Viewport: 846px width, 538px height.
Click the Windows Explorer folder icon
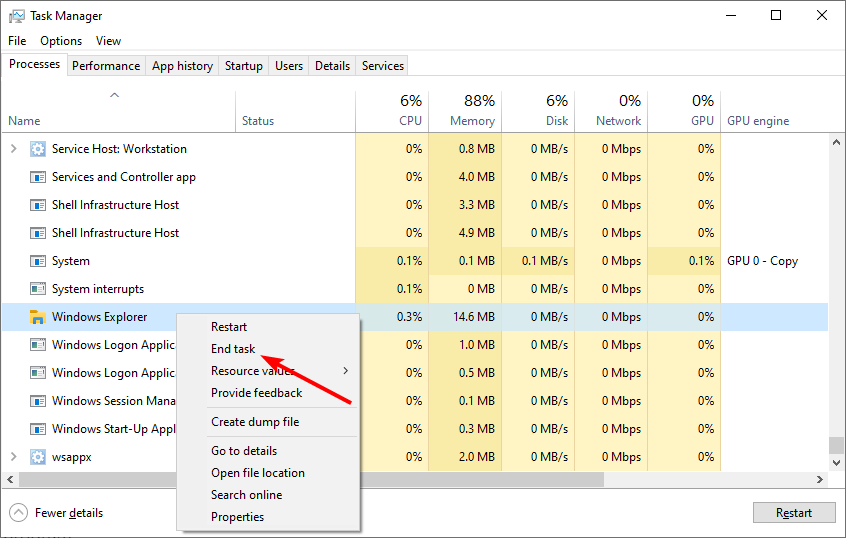pos(38,317)
